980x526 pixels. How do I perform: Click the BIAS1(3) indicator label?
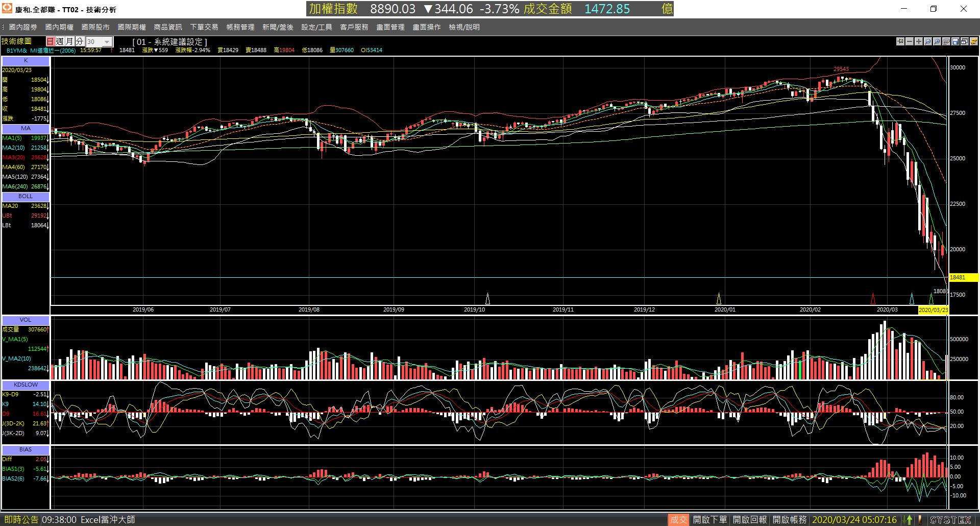click(13, 469)
